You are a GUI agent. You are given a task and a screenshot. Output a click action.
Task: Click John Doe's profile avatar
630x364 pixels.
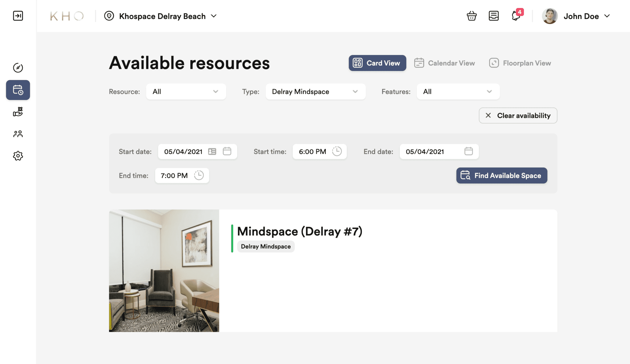click(550, 16)
